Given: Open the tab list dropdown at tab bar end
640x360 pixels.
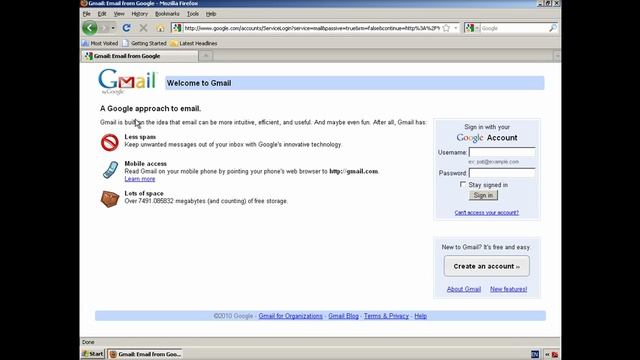Looking at the screenshot, I should click(557, 56).
